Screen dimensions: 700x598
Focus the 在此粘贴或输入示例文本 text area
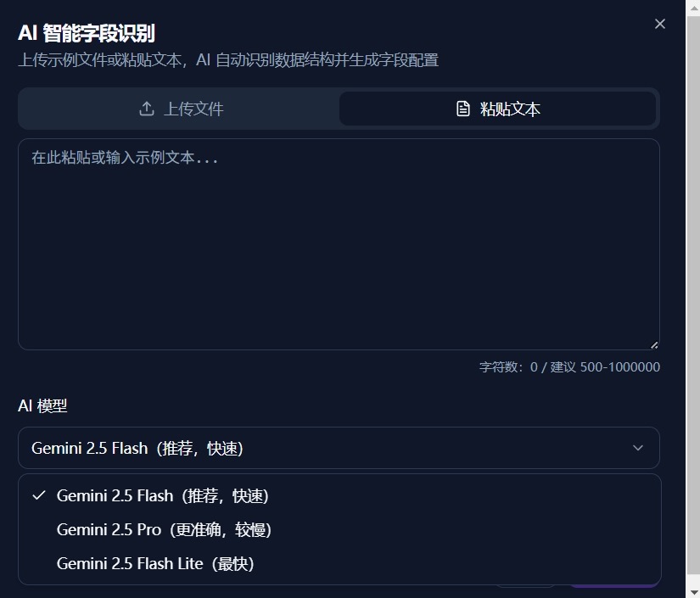339,244
